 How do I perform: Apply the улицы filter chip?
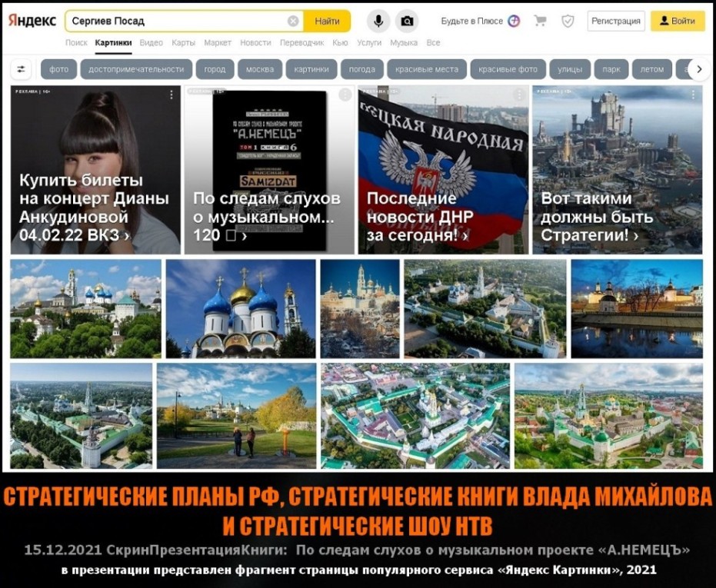click(570, 69)
